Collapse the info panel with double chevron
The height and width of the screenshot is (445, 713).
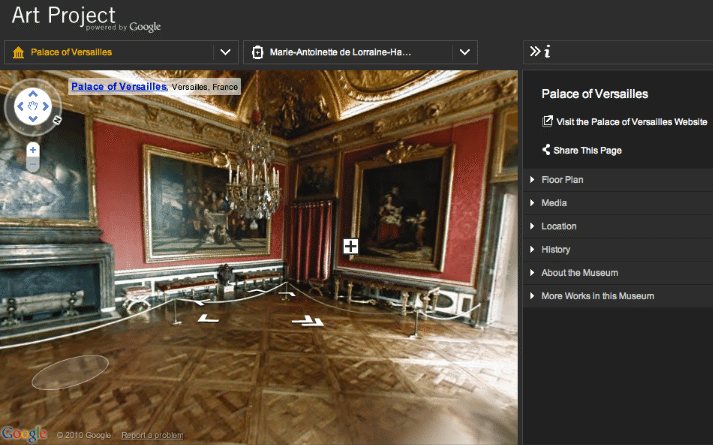tap(535, 51)
